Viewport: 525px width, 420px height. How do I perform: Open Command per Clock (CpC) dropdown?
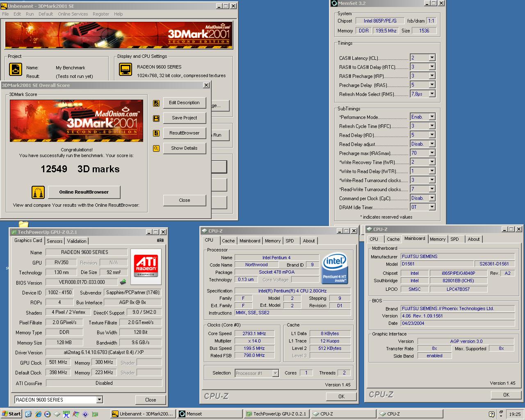coord(432,198)
